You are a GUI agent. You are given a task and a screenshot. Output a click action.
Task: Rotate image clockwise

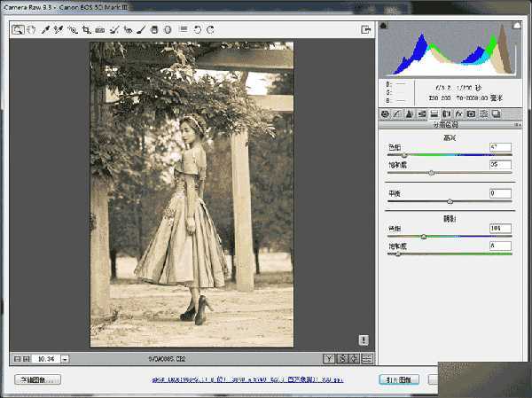tap(210, 29)
